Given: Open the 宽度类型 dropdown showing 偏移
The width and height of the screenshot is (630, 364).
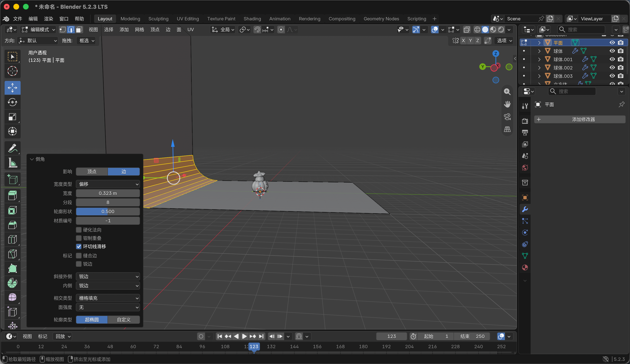Looking at the screenshot, I should (108, 184).
